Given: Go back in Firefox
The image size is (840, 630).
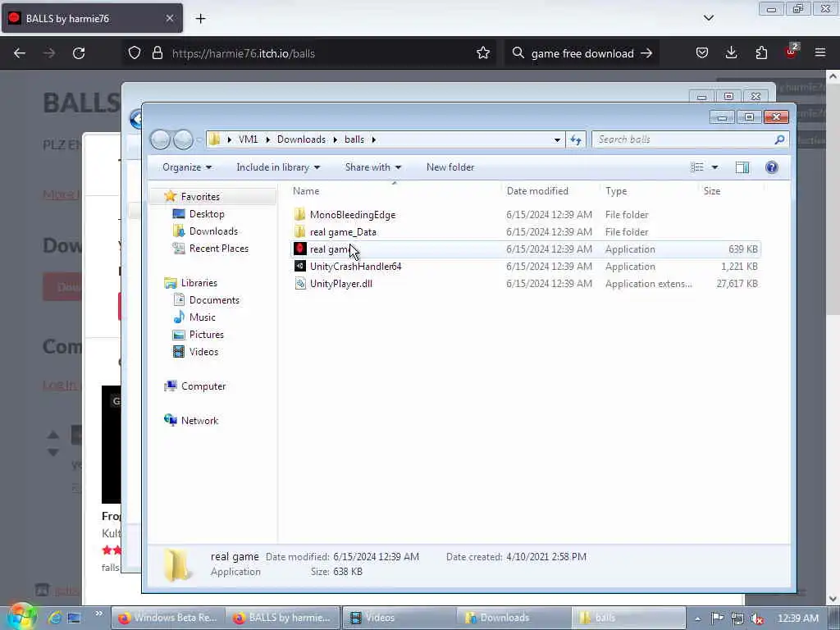Looking at the screenshot, I should pyautogui.click(x=20, y=53).
